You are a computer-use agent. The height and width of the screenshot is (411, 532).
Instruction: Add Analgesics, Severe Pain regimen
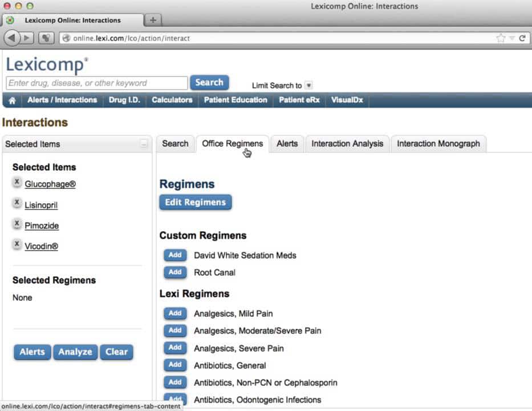175,348
